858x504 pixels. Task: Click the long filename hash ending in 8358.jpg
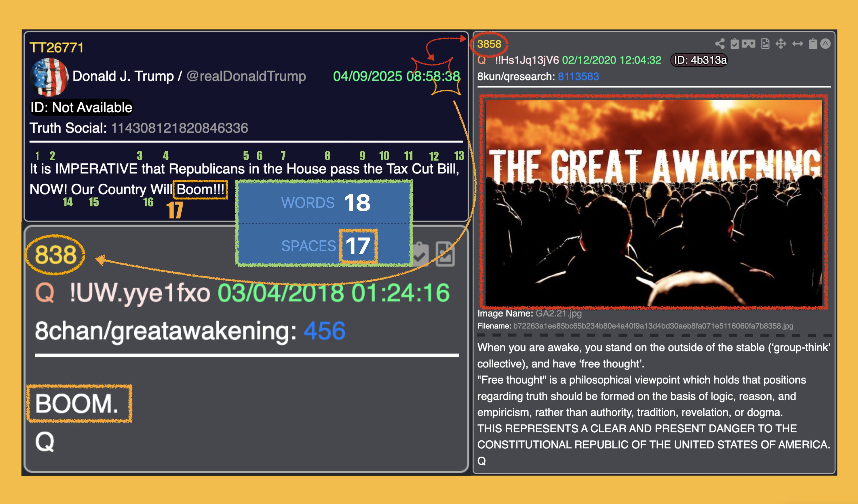click(653, 326)
